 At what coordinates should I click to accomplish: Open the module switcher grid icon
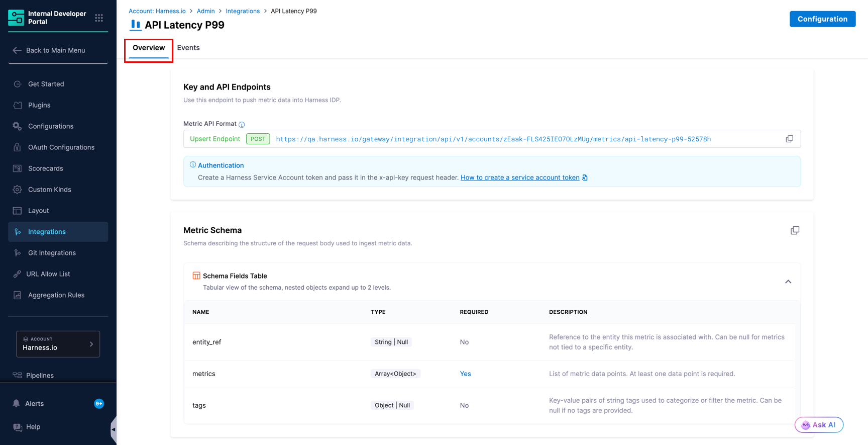99,18
